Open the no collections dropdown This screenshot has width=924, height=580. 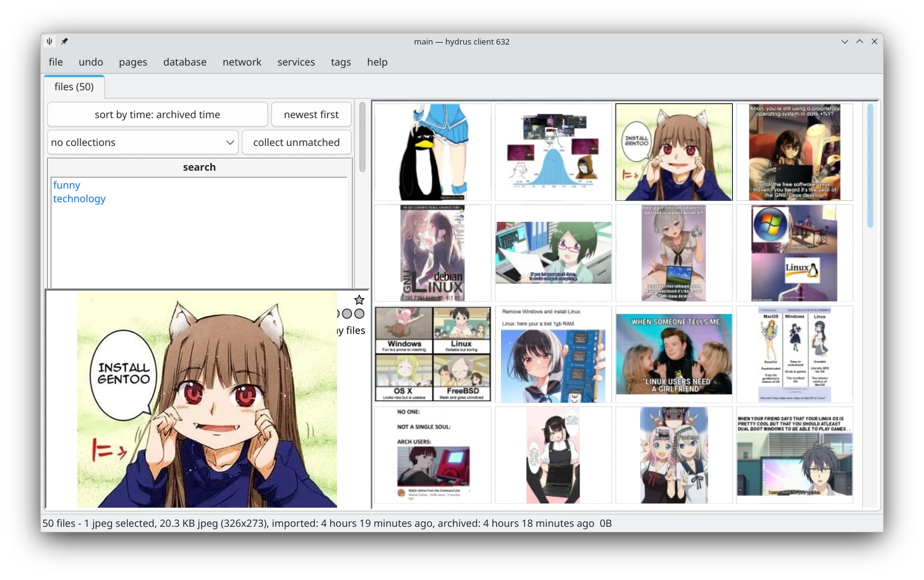coord(142,142)
